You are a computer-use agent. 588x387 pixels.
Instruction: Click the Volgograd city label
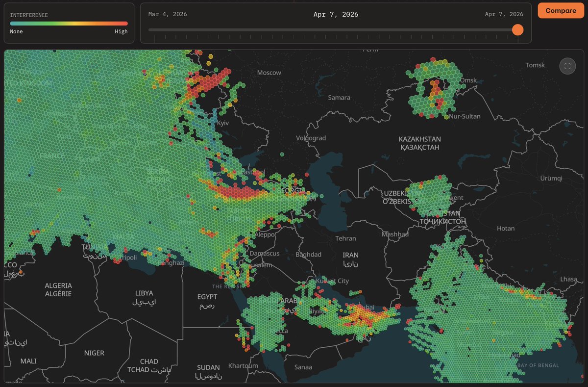click(311, 138)
